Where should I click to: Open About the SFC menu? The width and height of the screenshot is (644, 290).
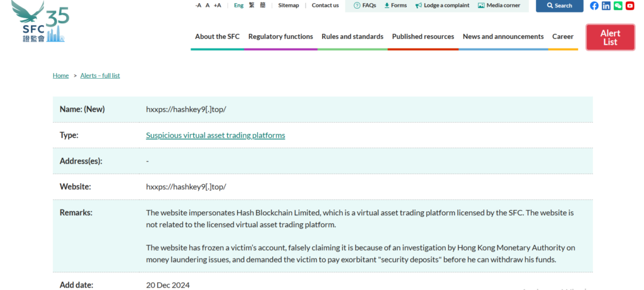(x=217, y=36)
